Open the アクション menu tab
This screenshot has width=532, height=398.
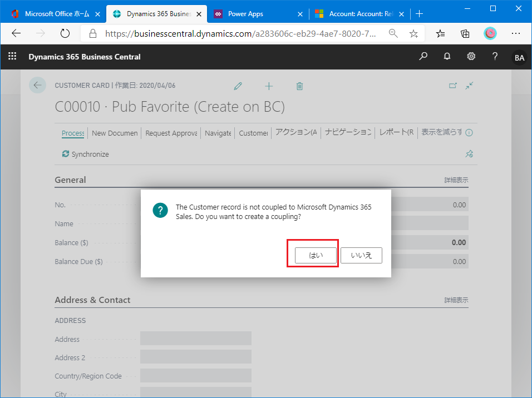[296, 132]
